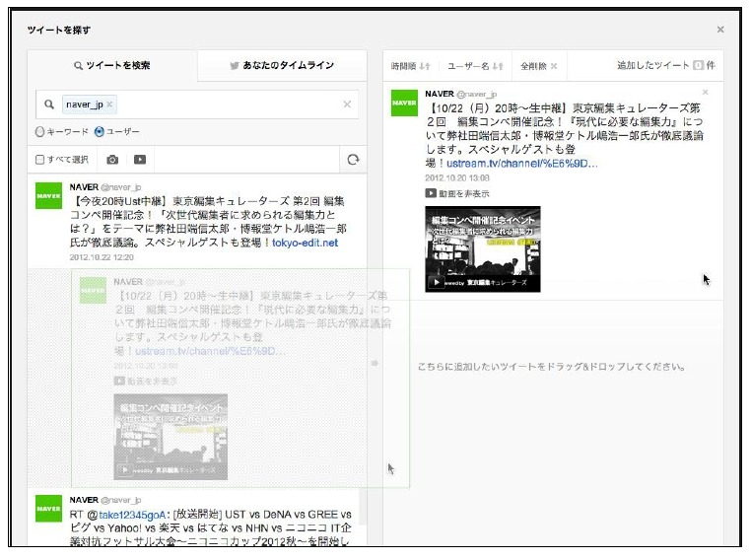Close the ツイートを探す dialog

(x=720, y=30)
